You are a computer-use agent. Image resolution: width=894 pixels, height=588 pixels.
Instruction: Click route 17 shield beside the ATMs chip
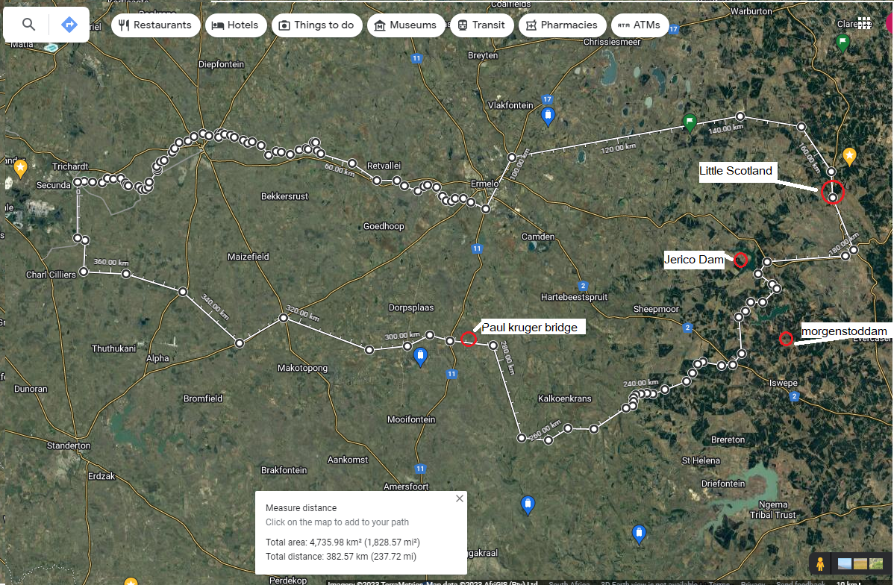click(x=674, y=28)
